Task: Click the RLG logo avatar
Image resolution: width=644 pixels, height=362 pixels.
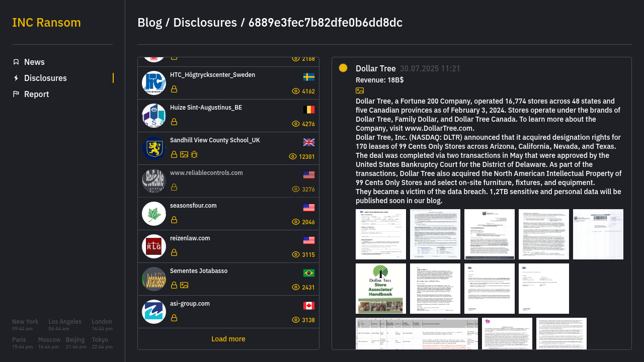Action: 154,246
